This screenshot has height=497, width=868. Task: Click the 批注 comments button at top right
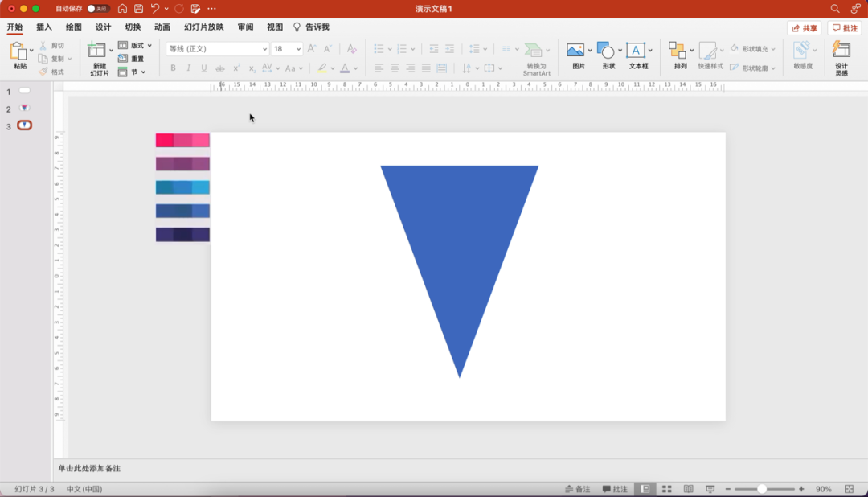[845, 28]
